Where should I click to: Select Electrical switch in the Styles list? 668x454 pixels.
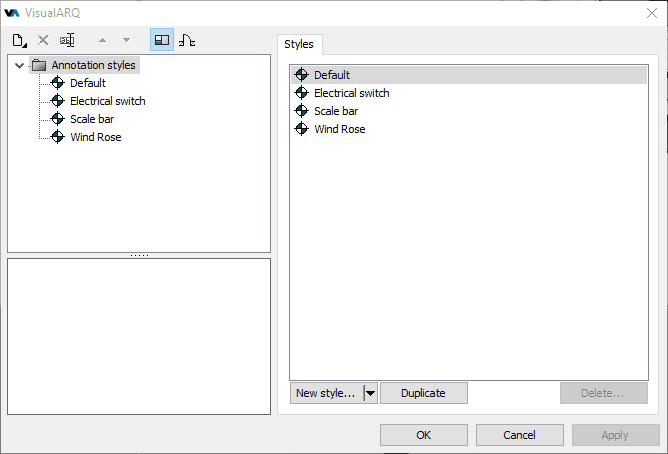[469, 93]
